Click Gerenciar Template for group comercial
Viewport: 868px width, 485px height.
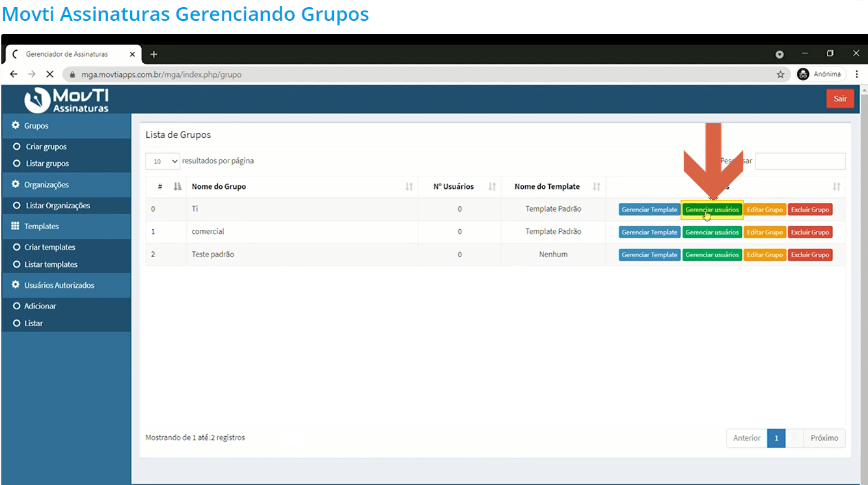click(649, 232)
